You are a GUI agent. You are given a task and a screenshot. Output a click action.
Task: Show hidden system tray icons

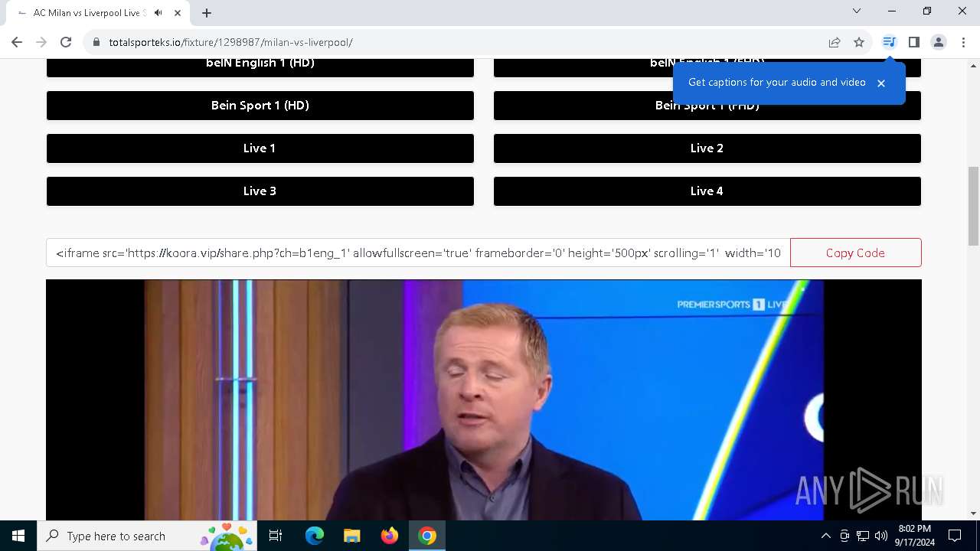coord(825,536)
